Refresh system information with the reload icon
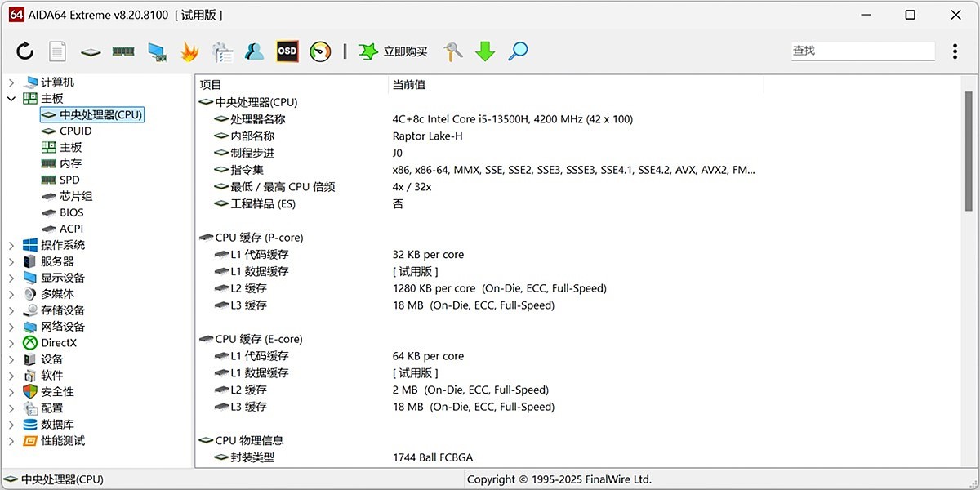The height and width of the screenshot is (490, 980). pos(24,51)
